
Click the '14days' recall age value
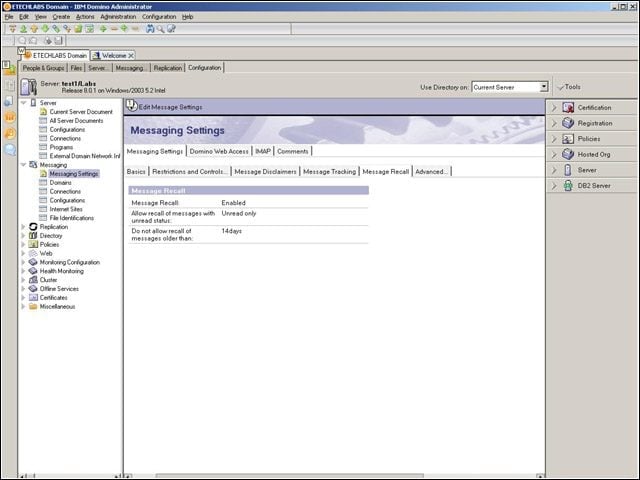pos(231,231)
